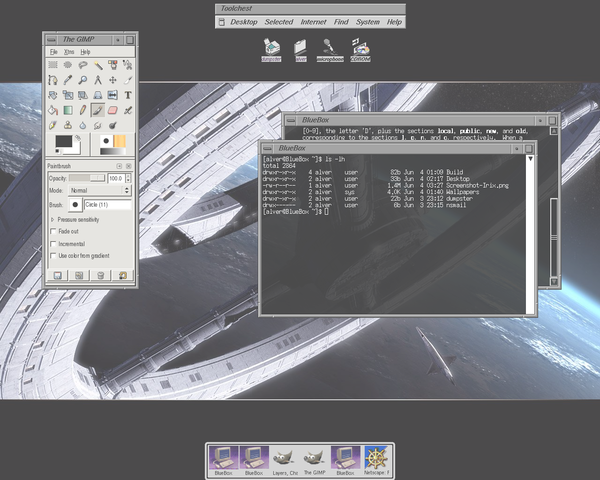
Task: Click the Circle (11) brush preview button
Action: (75, 205)
